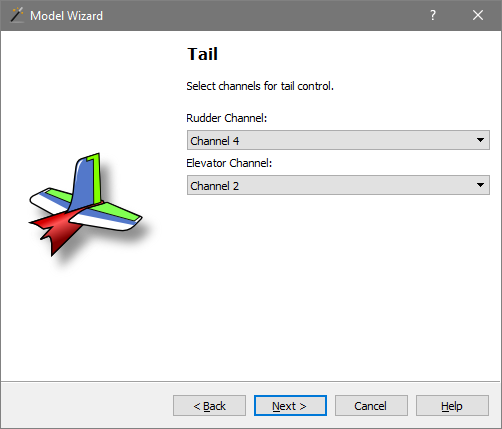
Task: Click the Tail page heading
Action: tap(202, 54)
